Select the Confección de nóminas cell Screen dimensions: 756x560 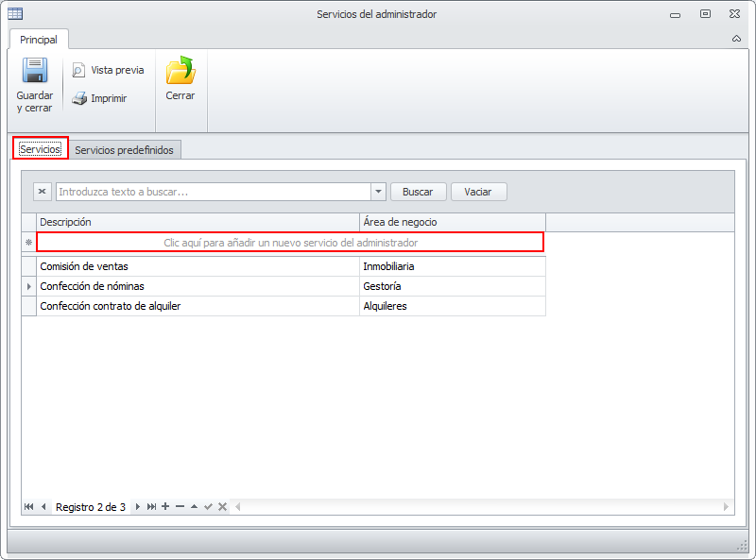(198, 286)
